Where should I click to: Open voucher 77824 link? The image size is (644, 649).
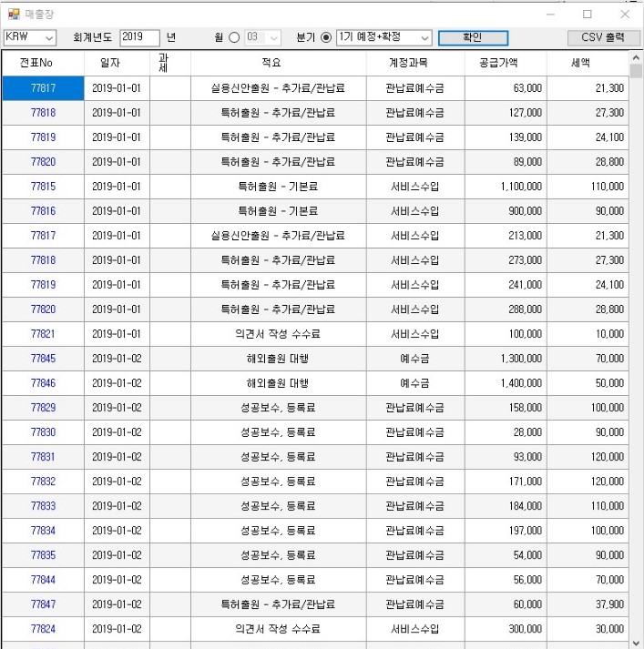pos(43,629)
